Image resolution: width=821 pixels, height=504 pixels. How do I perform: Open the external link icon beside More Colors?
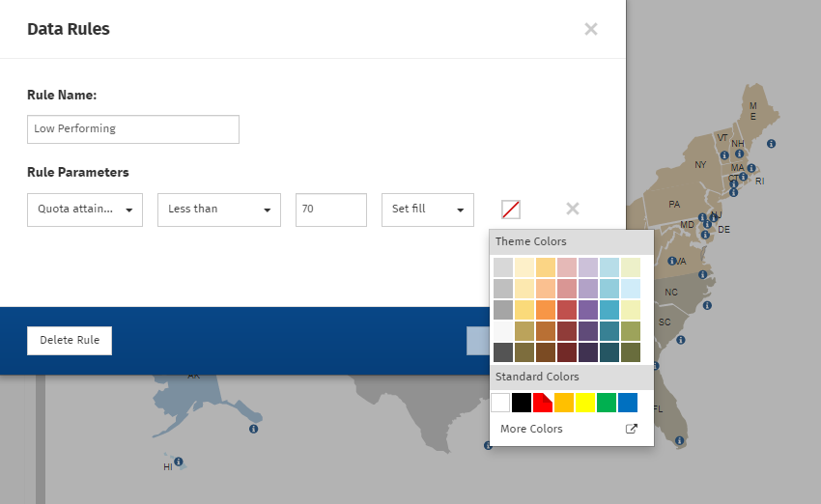pos(632,430)
